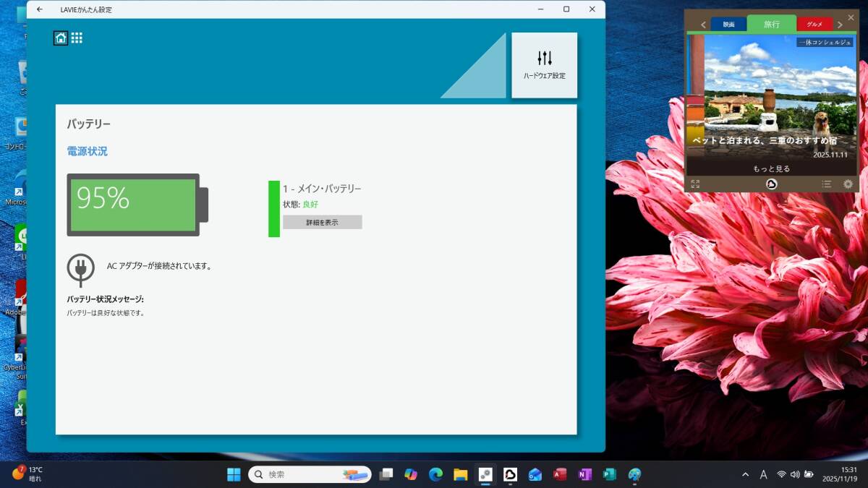Open the grid menu icon beside home
Screen dimensions: 868x488
[77, 38]
